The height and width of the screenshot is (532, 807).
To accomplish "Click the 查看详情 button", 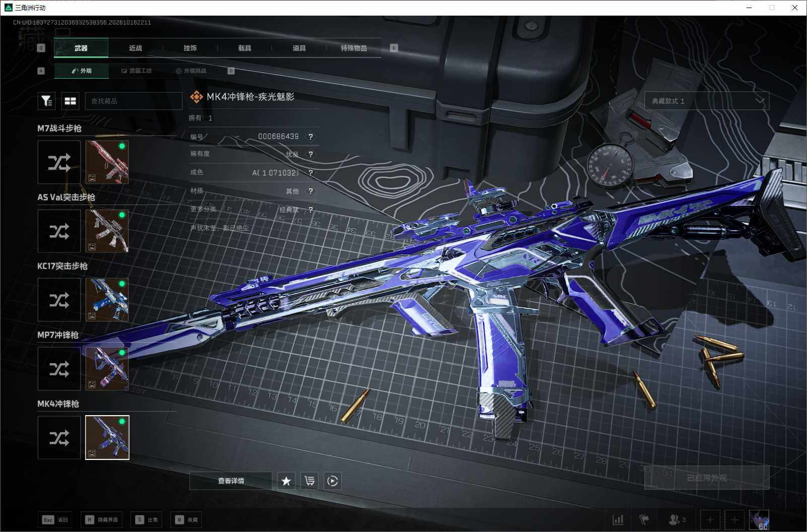I will pos(231,481).
